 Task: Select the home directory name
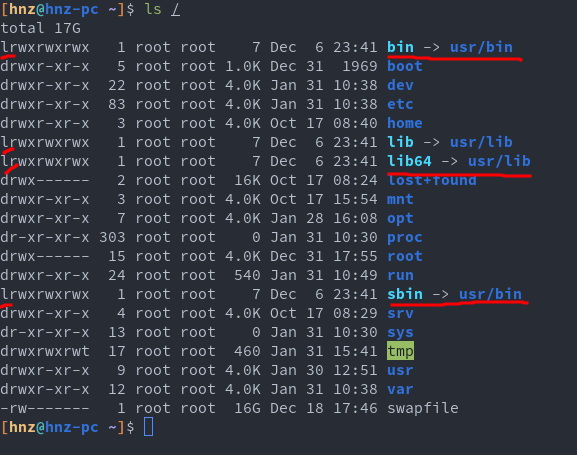(x=405, y=123)
